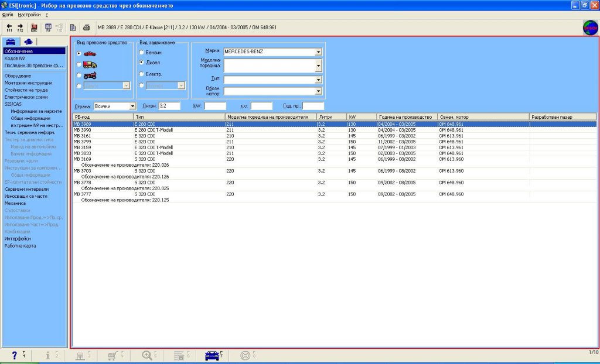Click the document page icon in the toolbar
600x364 pixels.
click(x=73, y=28)
